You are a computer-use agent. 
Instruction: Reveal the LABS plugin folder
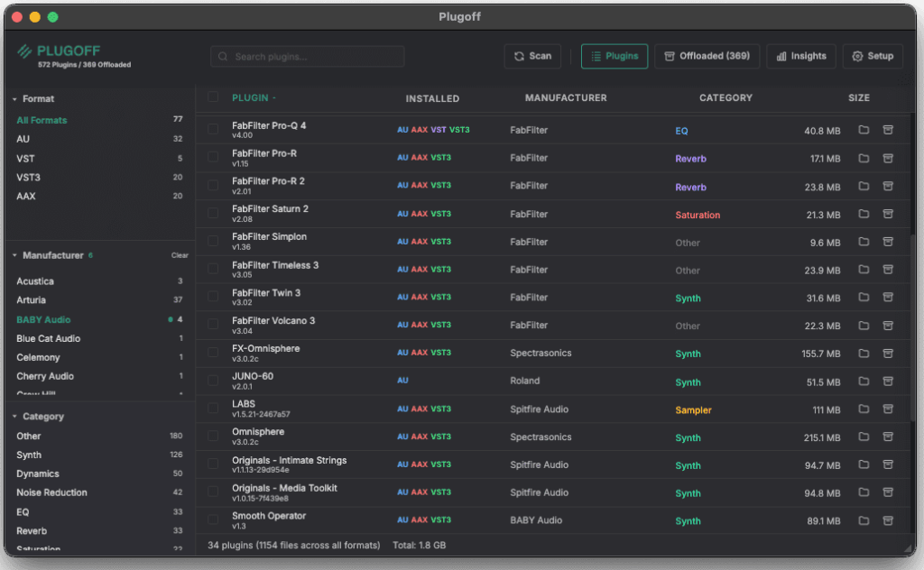click(864, 409)
